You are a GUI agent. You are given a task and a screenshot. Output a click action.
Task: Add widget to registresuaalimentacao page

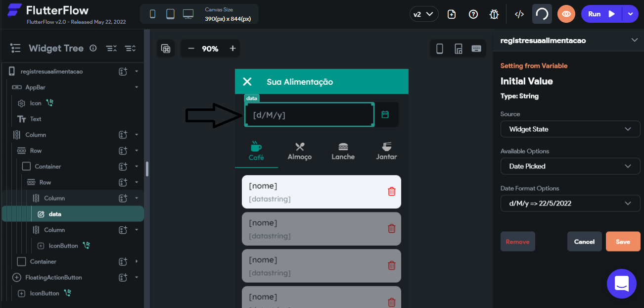(123, 71)
